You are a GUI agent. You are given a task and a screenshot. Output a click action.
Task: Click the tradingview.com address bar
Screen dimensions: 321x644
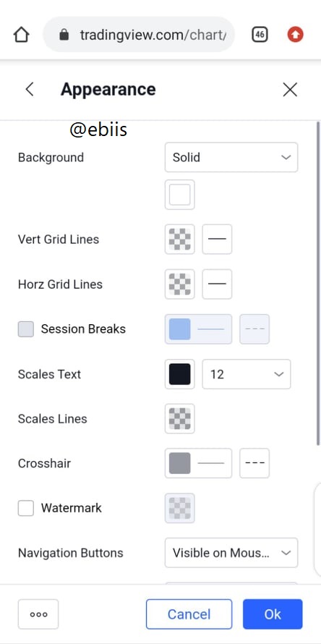tap(139, 35)
